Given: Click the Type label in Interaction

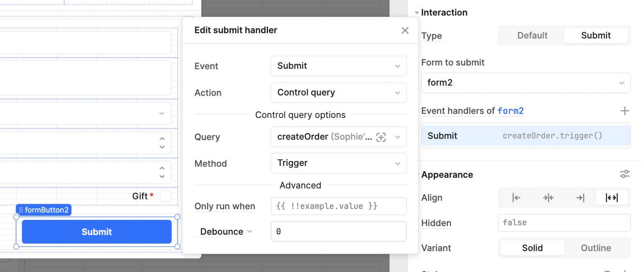Looking at the screenshot, I should (431, 36).
